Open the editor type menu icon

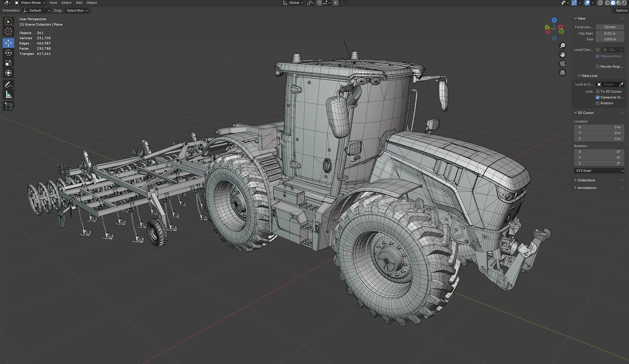coord(7,3)
